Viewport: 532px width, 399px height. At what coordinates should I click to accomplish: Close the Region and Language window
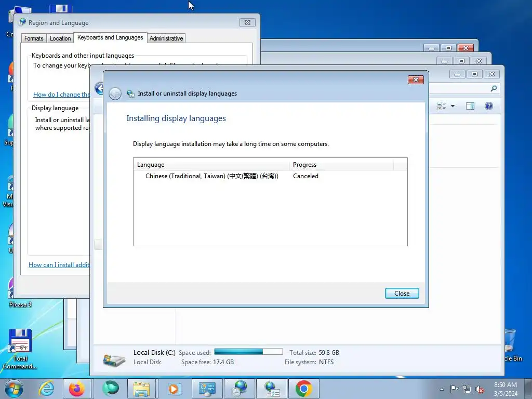(x=247, y=23)
